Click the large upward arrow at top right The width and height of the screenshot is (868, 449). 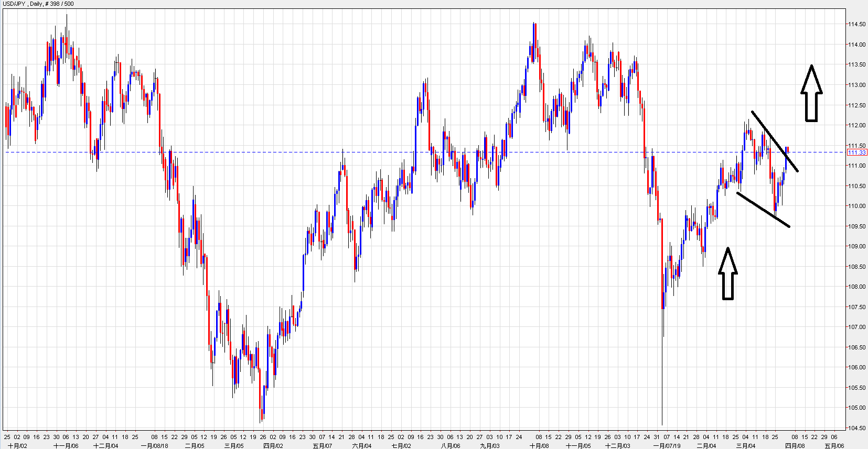[811, 94]
